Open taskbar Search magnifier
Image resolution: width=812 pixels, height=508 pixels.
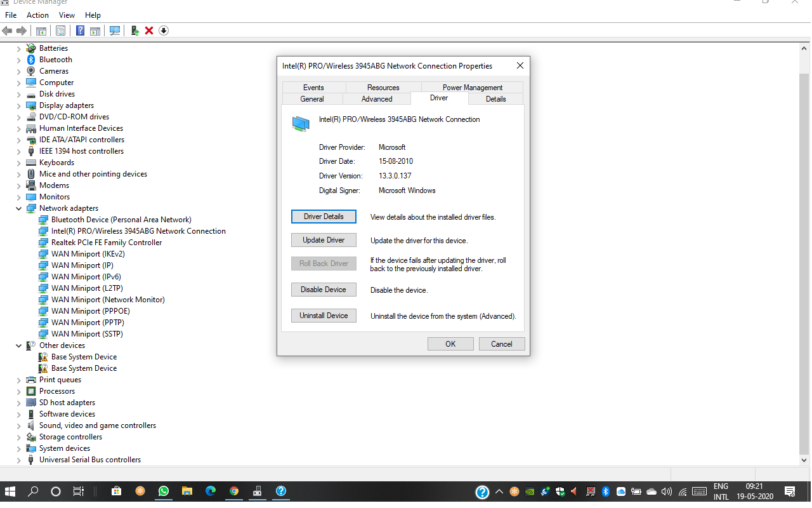[x=33, y=491]
